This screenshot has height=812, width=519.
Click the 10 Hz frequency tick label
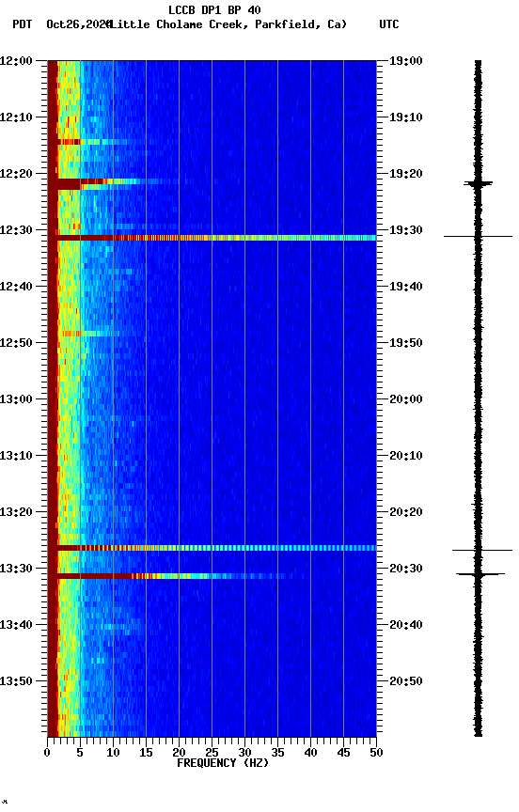(x=113, y=753)
